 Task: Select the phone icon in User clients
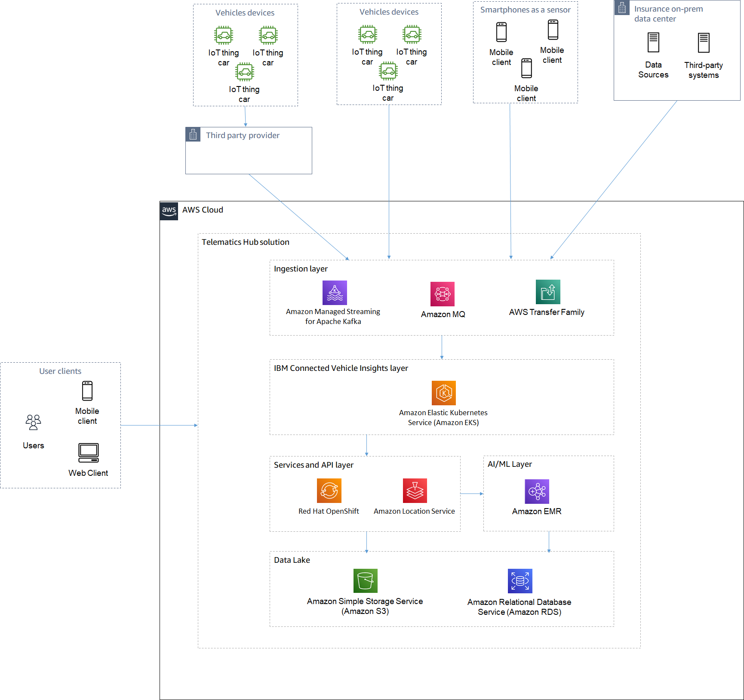click(87, 391)
